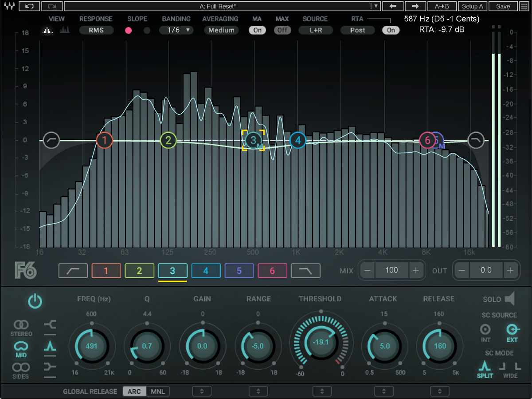Choose the bell filter shape
Screen dimensions: 532x399
[50, 347]
